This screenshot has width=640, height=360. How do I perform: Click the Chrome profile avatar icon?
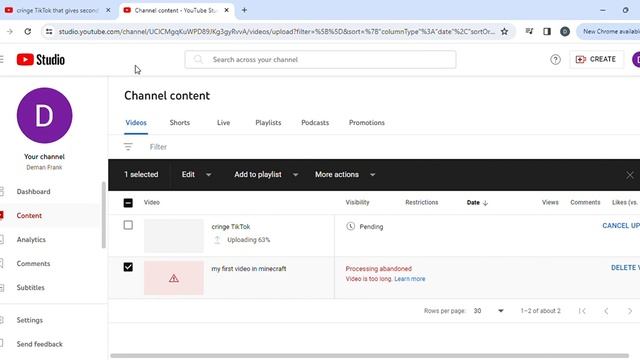tap(565, 31)
